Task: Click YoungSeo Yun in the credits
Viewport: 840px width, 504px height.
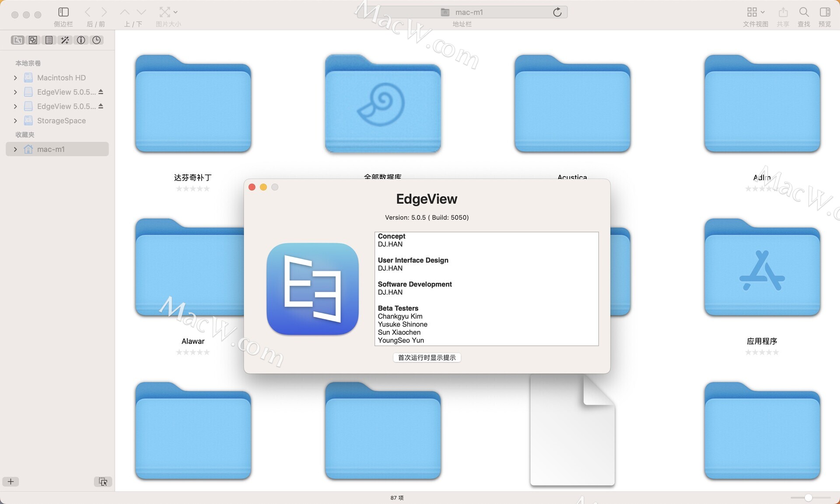Action: (x=401, y=341)
